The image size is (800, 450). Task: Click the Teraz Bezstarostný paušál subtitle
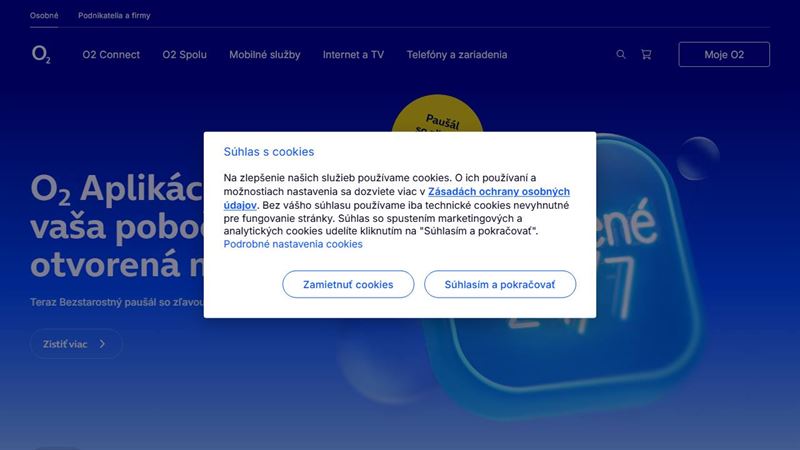point(117,302)
